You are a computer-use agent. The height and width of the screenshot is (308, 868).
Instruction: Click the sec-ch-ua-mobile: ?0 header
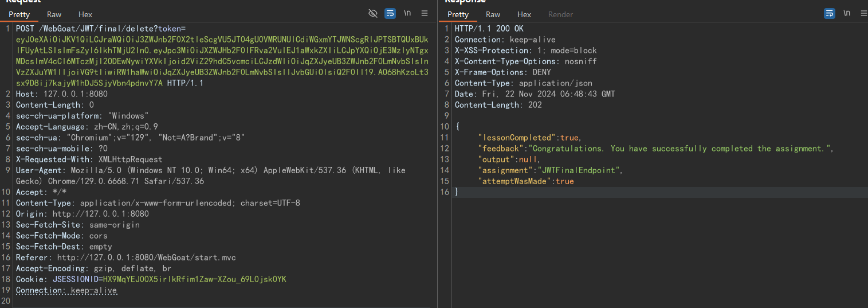click(x=62, y=149)
